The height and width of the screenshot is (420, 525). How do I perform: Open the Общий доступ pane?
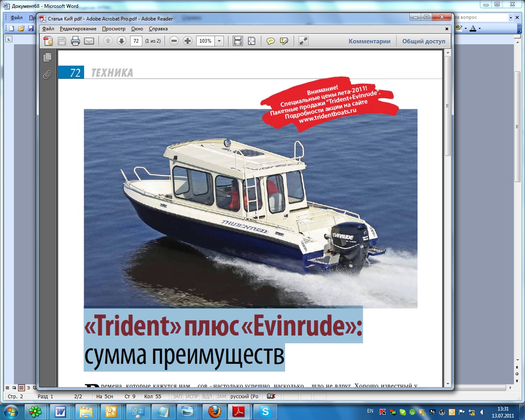[x=424, y=41]
